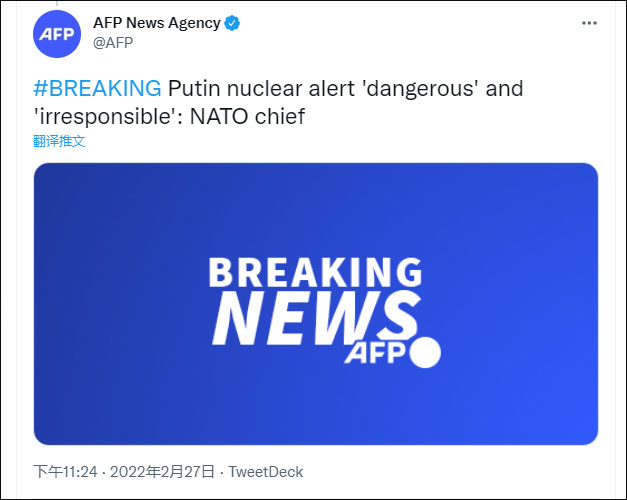Click the small AFP logo in the image
Screen dimensions: 627x500
coord(377,353)
